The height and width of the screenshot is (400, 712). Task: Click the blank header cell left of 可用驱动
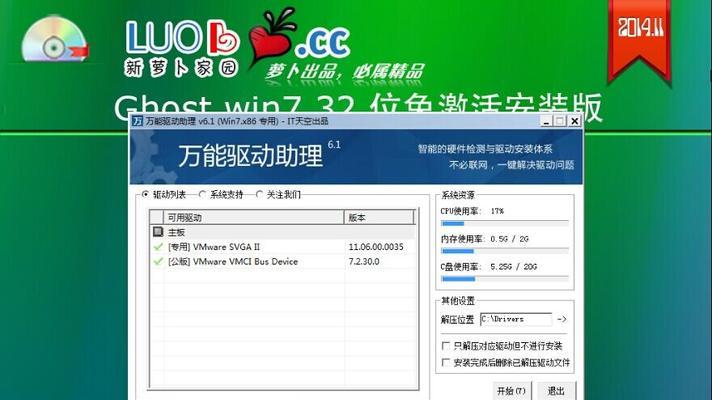(x=157, y=217)
